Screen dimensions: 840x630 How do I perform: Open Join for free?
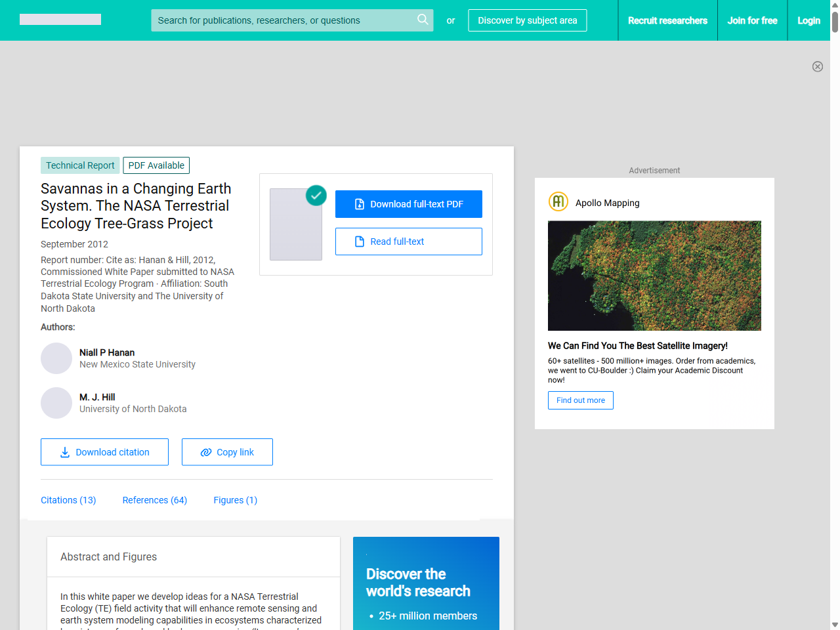(752, 20)
